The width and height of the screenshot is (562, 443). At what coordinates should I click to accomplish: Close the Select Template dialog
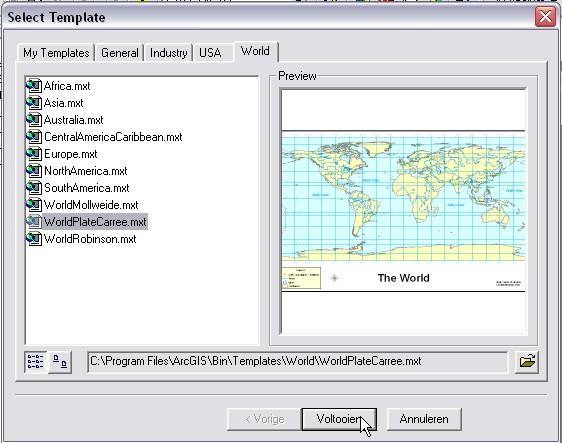pyautogui.click(x=545, y=16)
